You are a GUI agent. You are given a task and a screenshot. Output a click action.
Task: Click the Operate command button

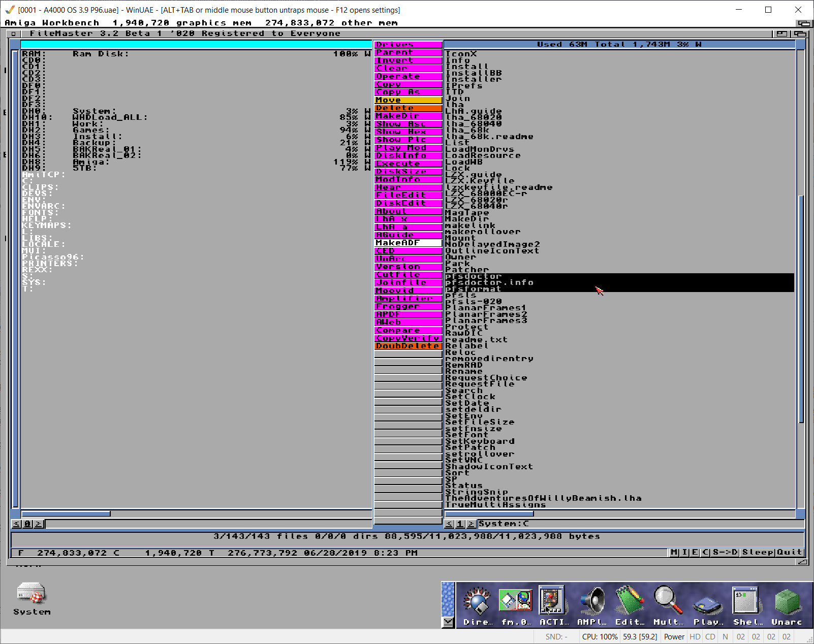click(408, 76)
